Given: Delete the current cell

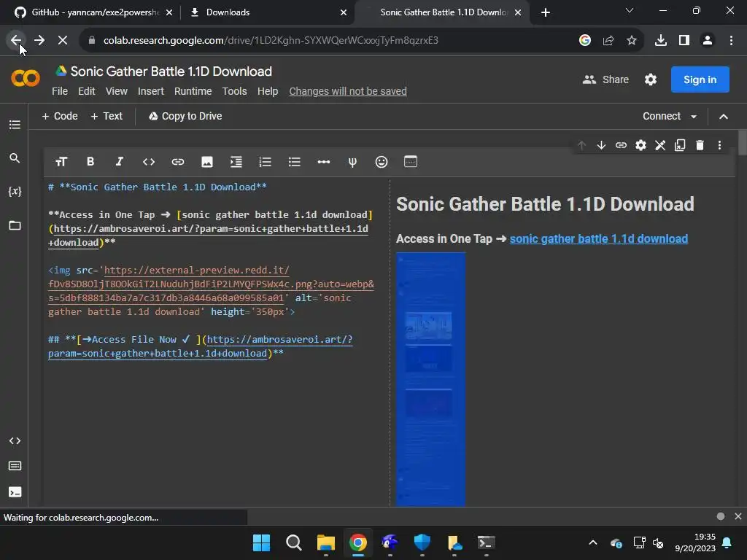Looking at the screenshot, I should pos(700,145).
